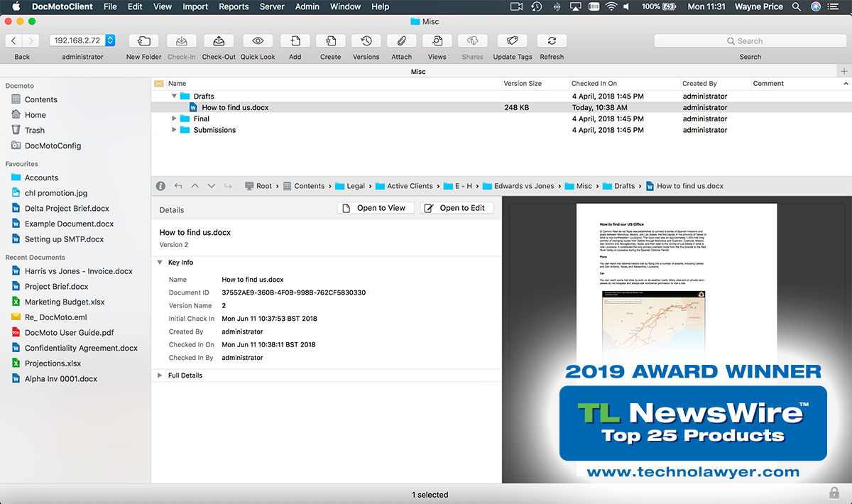The image size is (852, 504).
Task: Open Accounts favourite folder
Action: pos(35,178)
